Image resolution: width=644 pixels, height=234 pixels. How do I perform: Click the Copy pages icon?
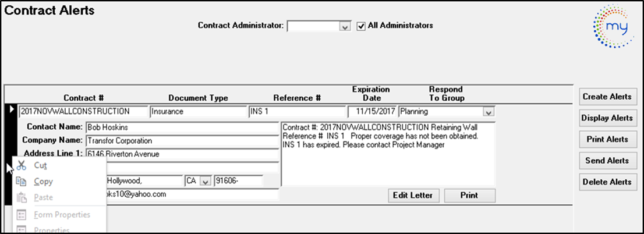point(22,182)
